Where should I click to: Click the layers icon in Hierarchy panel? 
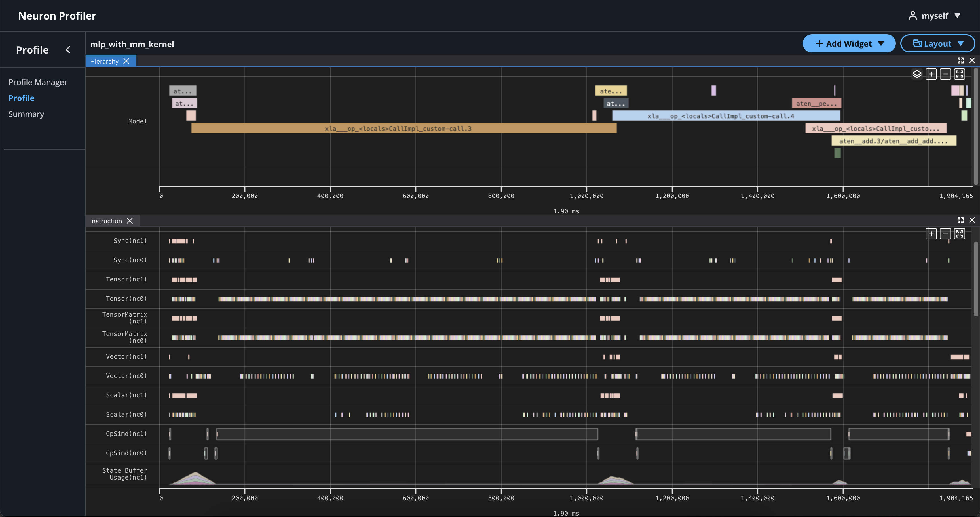pos(916,74)
